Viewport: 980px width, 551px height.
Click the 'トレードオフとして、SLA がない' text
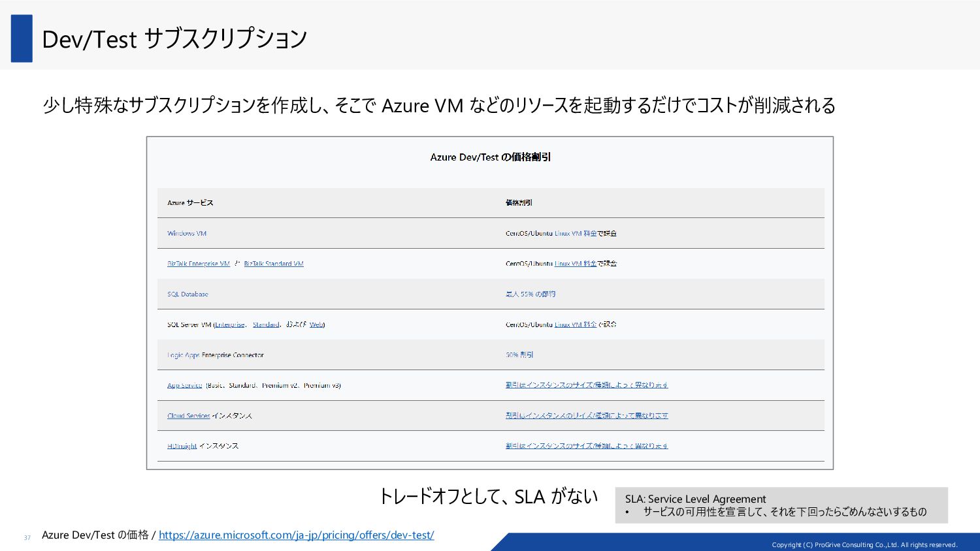[x=489, y=497]
